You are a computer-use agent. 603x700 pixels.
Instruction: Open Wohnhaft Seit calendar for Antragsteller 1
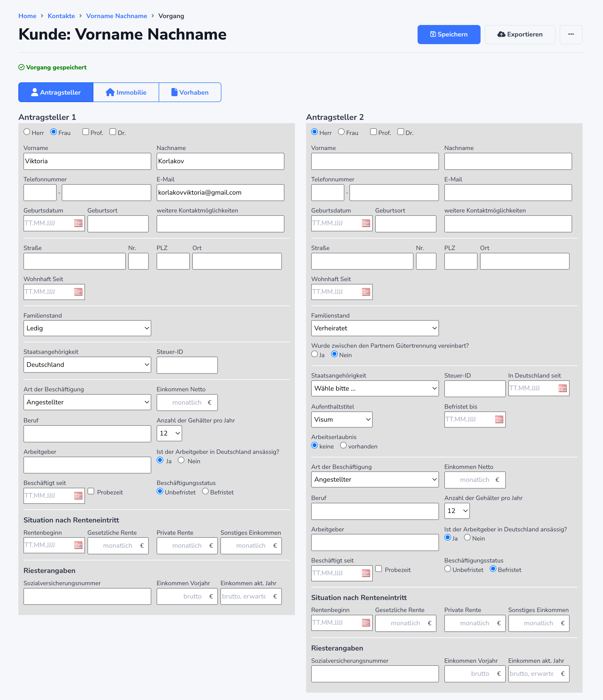tap(78, 292)
